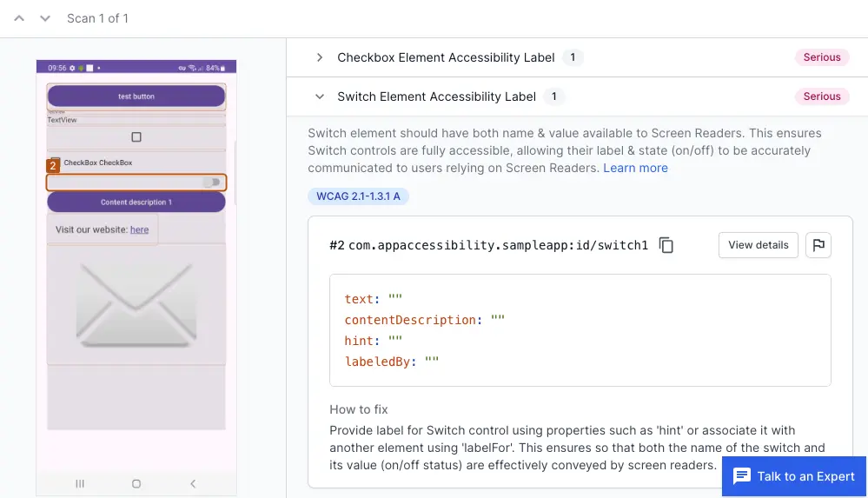Flag the switch1 issue
The image size is (868, 498).
pyautogui.click(x=818, y=245)
